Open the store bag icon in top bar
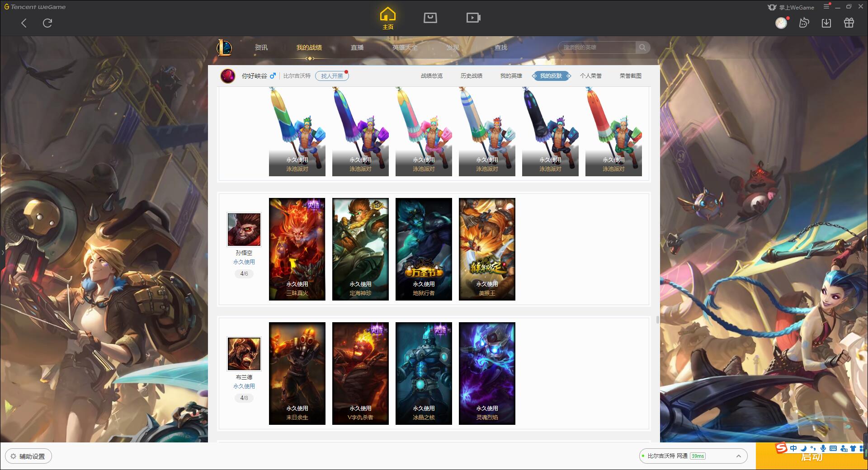The image size is (868, 470). 430,18
